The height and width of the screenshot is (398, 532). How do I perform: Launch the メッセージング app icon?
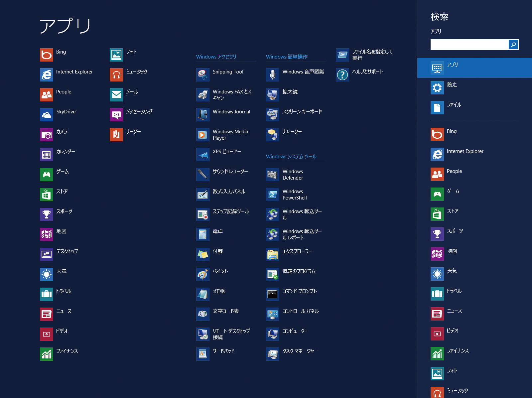pyautogui.click(x=116, y=115)
